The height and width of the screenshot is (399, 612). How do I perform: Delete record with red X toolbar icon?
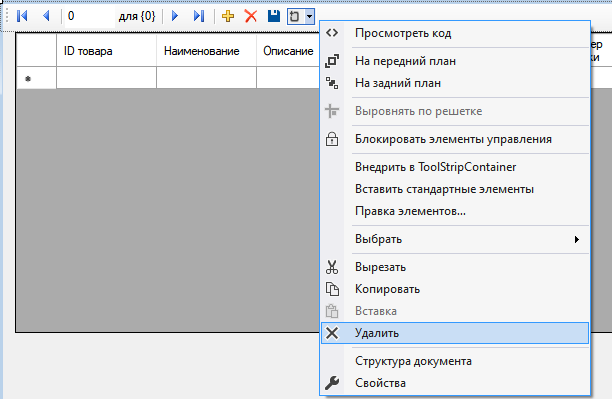pos(251,16)
